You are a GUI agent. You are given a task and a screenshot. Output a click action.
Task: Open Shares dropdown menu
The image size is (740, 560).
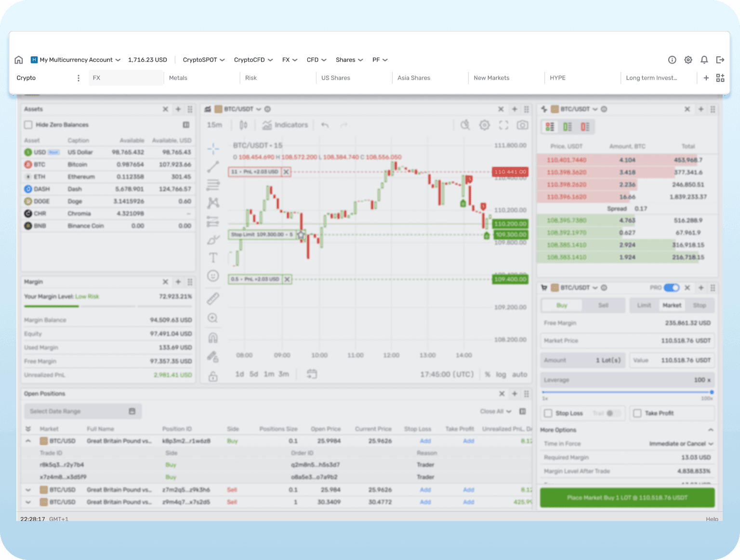click(349, 60)
